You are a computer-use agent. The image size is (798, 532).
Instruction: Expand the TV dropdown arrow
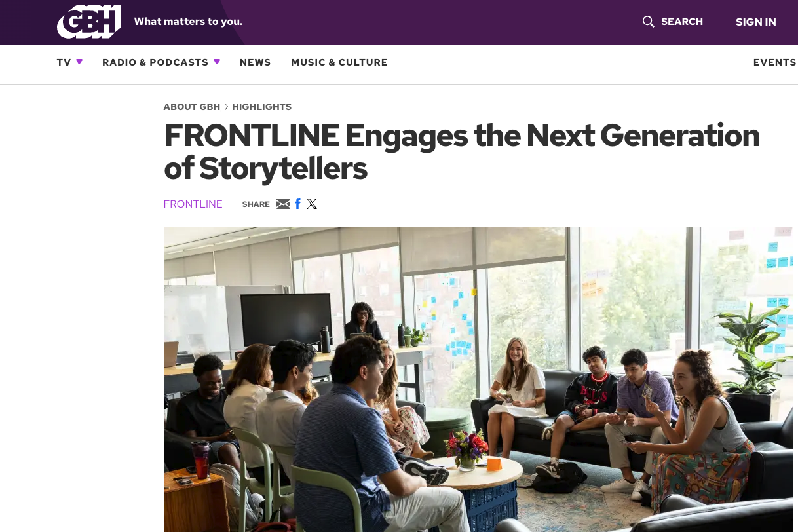point(79,62)
